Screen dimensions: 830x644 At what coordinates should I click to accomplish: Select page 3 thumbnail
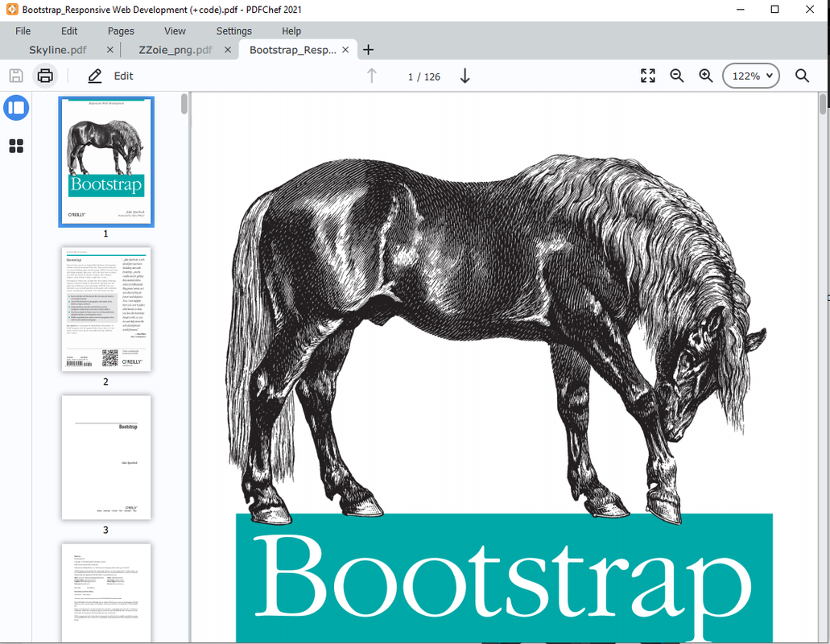point(106,457)
